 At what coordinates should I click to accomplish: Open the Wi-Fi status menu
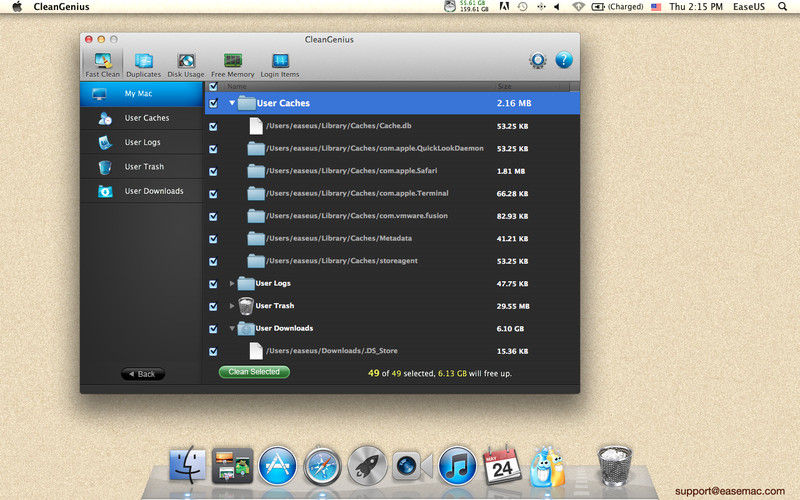point(578,7)
